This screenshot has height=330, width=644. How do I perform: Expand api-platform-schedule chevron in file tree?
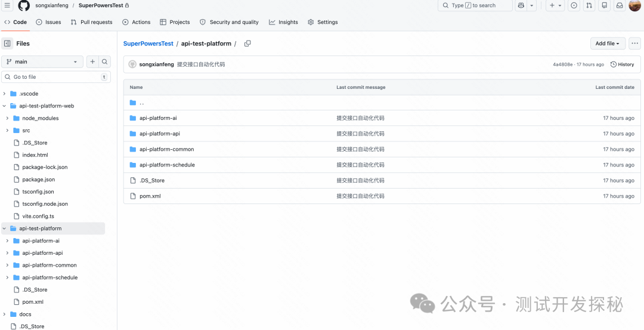[7, 277]
